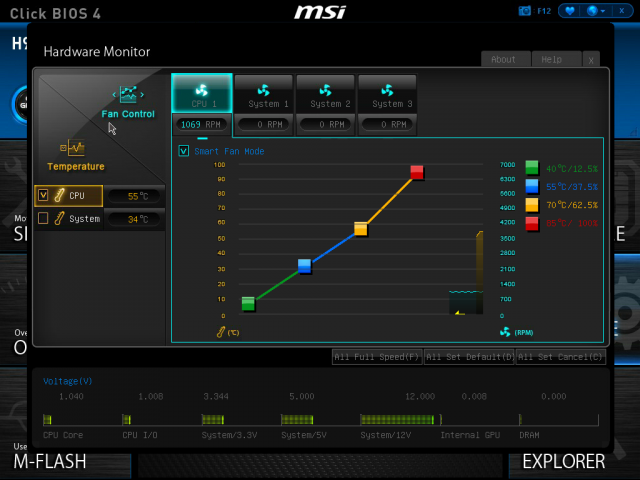This screenshot has height=480, width=640.
Task: Click the System 3 fan icon
Action: click(387, 90)
